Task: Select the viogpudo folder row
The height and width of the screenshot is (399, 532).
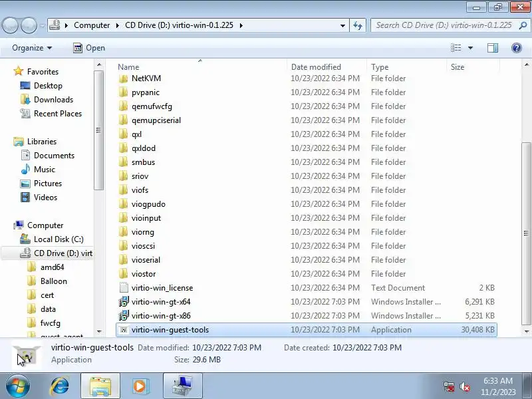Action: tap(307, 204)
